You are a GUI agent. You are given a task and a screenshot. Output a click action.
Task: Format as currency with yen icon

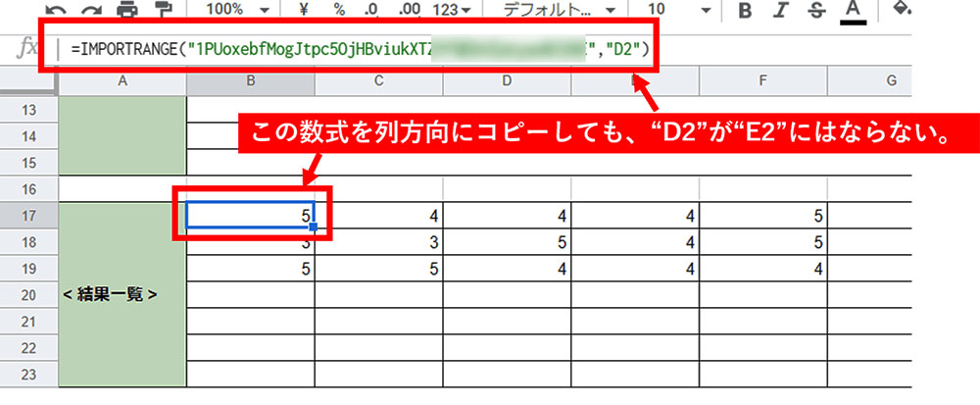[305, 10]
